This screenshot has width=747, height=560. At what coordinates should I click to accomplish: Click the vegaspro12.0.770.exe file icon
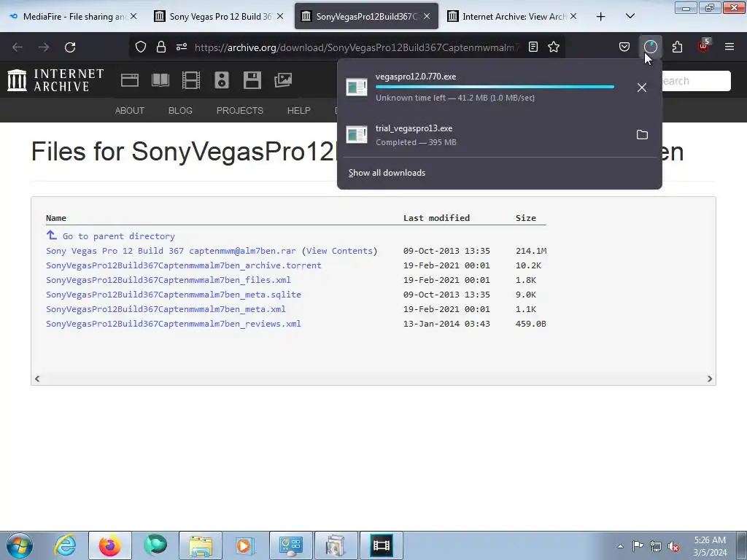pos(356,87)
